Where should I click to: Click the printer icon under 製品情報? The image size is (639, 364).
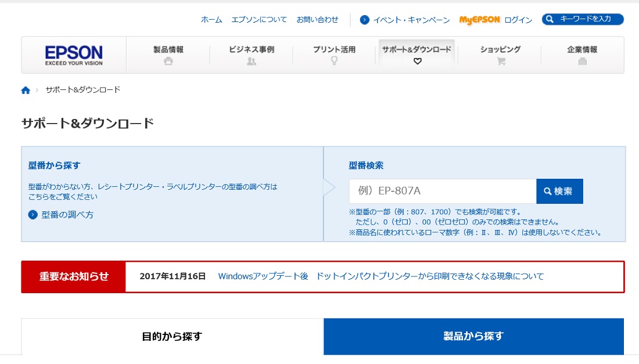point(168,62)
